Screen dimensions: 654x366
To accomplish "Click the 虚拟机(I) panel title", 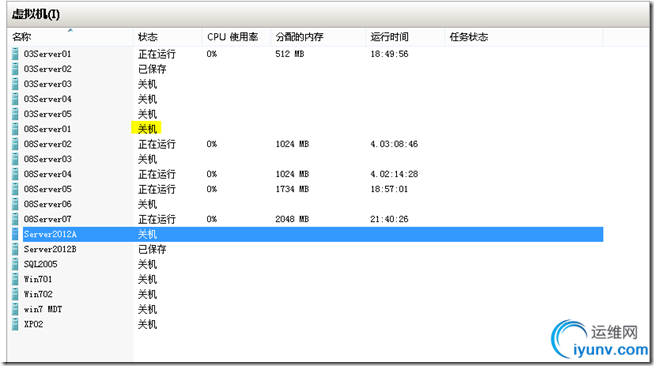I will click(x=36, y=15).
